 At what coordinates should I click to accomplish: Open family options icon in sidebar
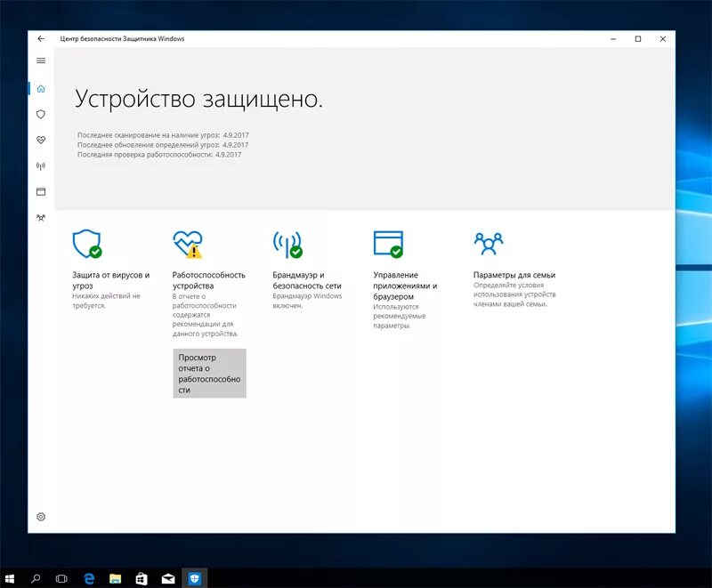coord(41,218)
